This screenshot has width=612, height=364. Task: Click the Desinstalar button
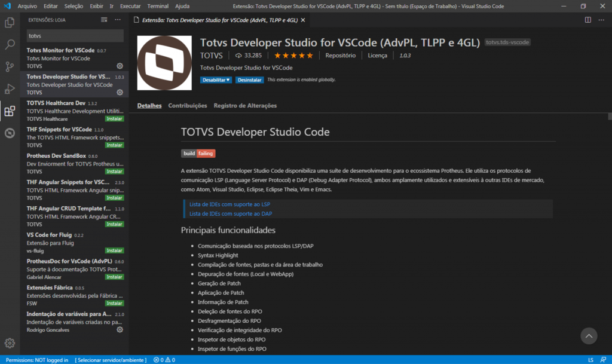point(249,79)
